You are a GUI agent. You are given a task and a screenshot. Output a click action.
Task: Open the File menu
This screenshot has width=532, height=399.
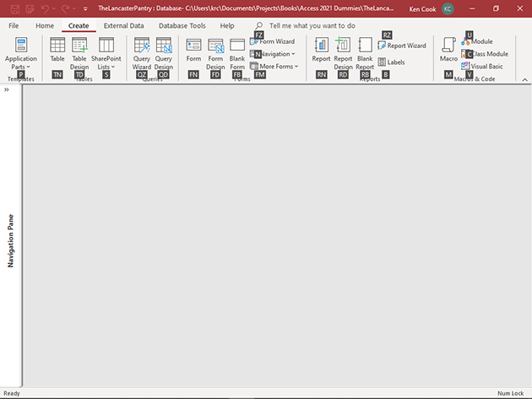(14, 26)
